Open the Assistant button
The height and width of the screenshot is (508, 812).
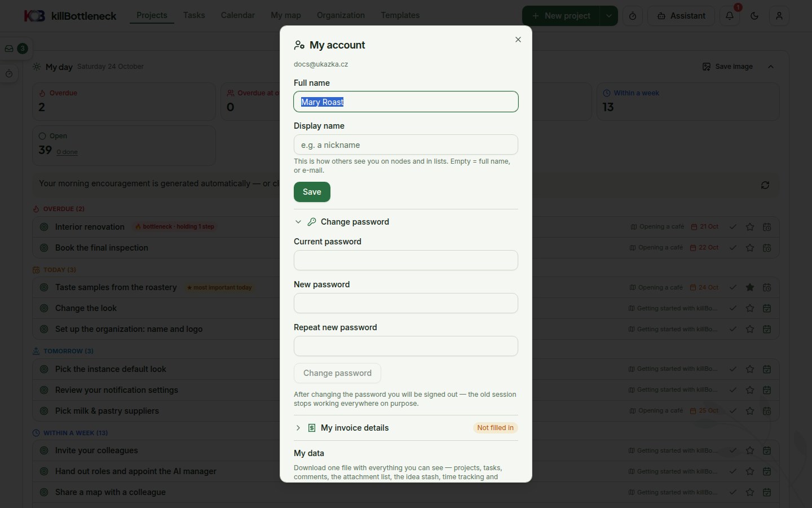tap(681, 16)
